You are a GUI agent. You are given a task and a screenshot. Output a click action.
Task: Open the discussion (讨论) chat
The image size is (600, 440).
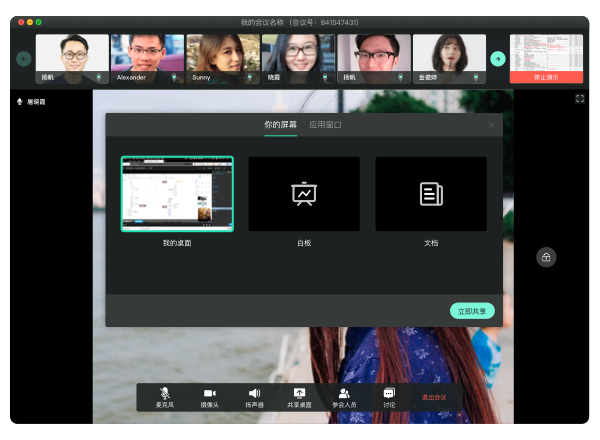pos(389,396)
